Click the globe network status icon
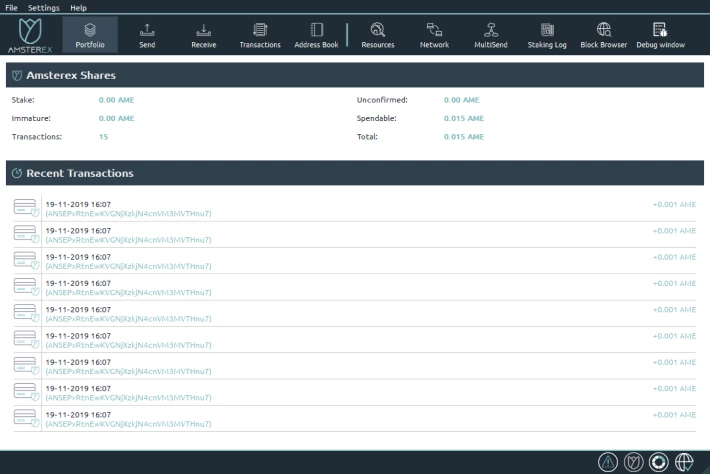The height and width of the screenshot is (474, 710). [x=684, y=462]
